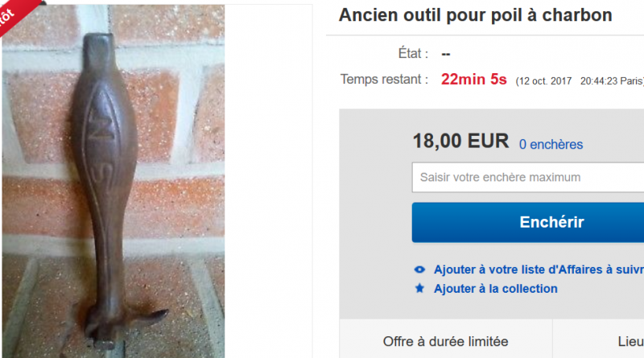The image size is (644, 358).
Task: Click the red corner ribbon banner
Action: tap(14, 14)
